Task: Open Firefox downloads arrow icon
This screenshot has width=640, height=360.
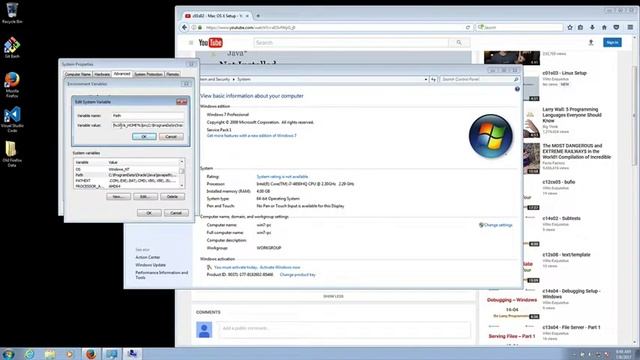Action: pos(592,27)
